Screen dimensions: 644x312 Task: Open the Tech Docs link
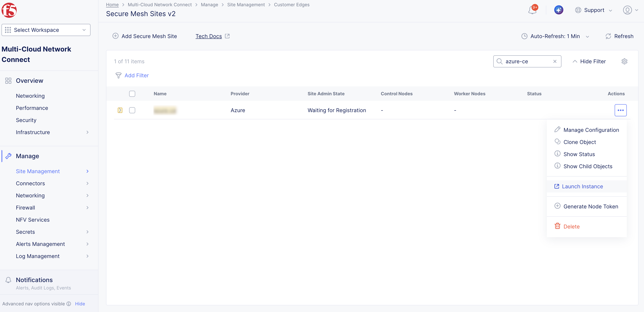click(209, 36)
